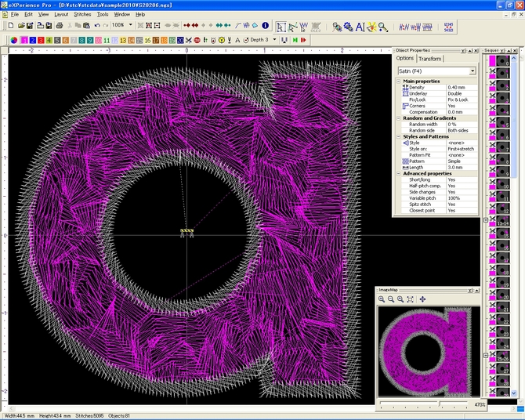Click the Paste clipboard icon
This screenshot has height=420, width=525.
click(x=86, y=25)
